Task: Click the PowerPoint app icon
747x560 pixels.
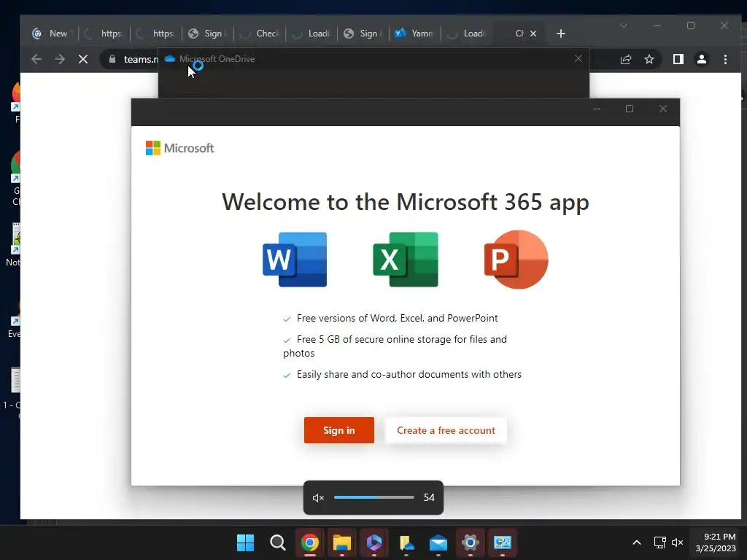Action: point(516,260)
